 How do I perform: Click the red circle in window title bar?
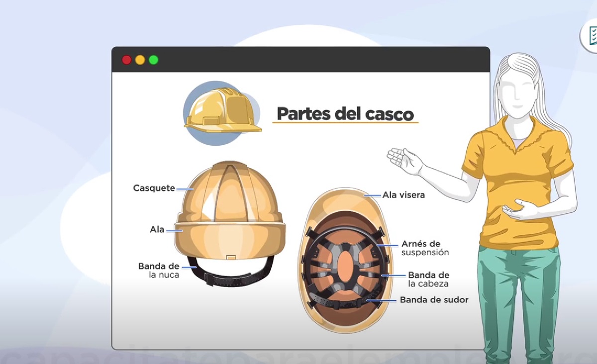[x=127, y=60]
